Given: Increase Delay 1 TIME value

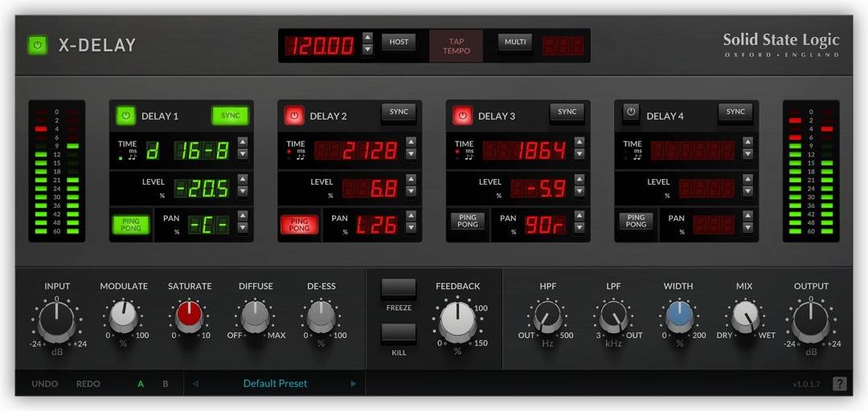Looking at the screenshot, I should pyautogui.click(x=243, y=142).
